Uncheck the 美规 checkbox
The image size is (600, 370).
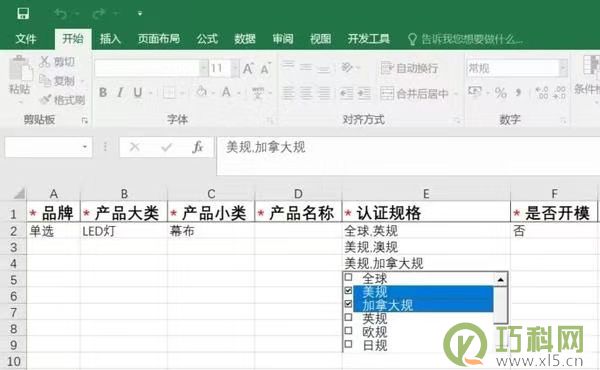tap(348, 291)
